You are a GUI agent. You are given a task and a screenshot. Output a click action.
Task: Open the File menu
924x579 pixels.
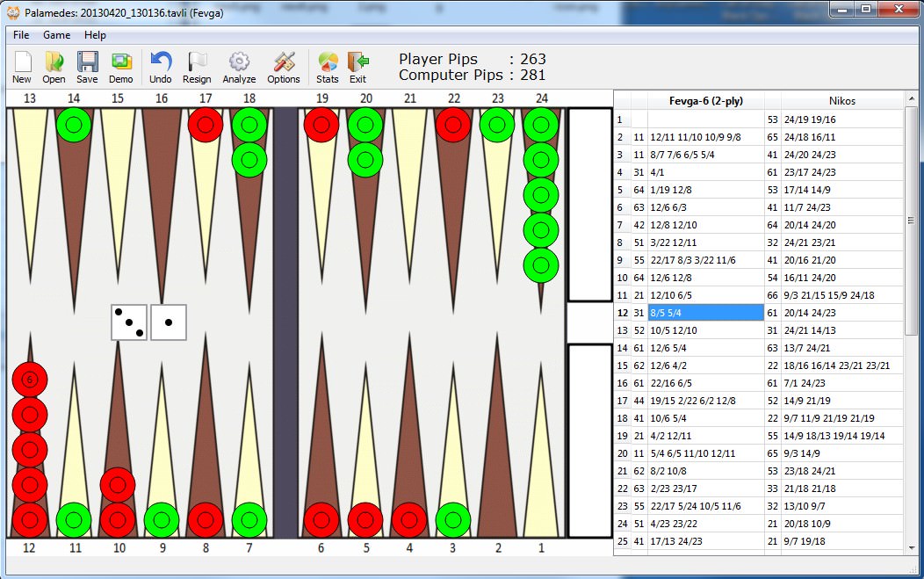(21, 35)
